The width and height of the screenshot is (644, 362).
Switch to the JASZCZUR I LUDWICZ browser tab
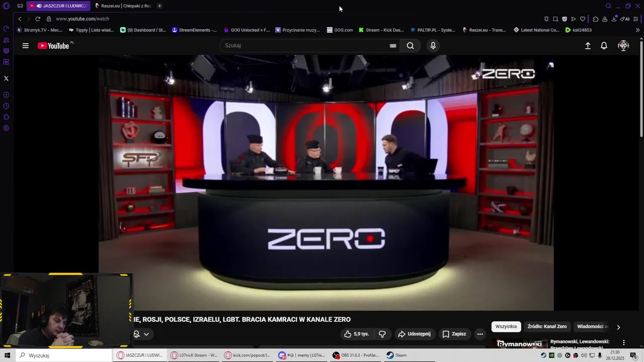point(58,6)
